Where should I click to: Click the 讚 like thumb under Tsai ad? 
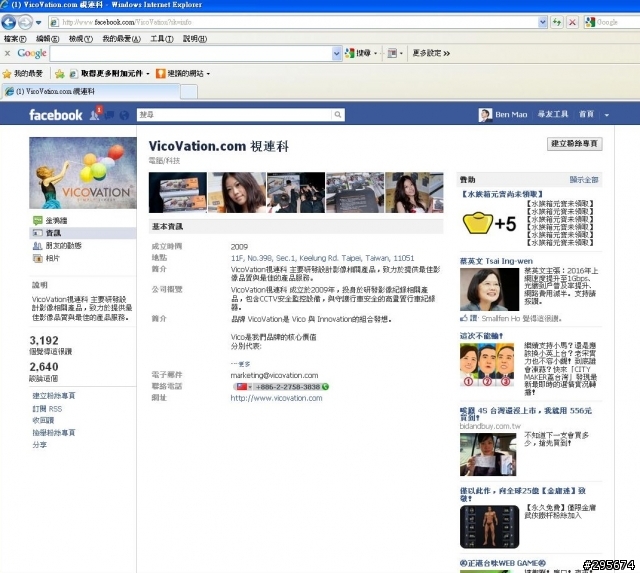coord(469,318)
